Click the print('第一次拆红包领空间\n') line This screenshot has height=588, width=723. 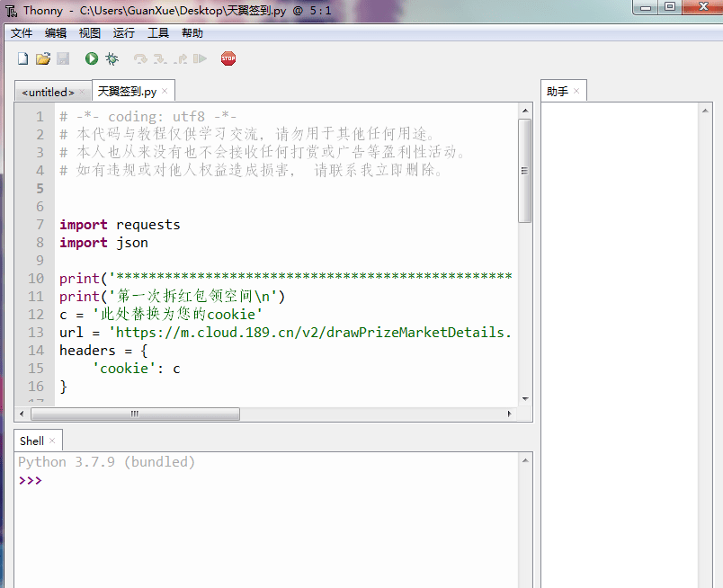tap(172, 297)
